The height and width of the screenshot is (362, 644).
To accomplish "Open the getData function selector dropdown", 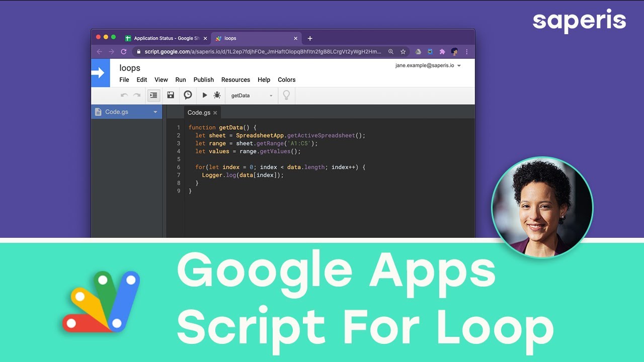I will pos(252,96).
